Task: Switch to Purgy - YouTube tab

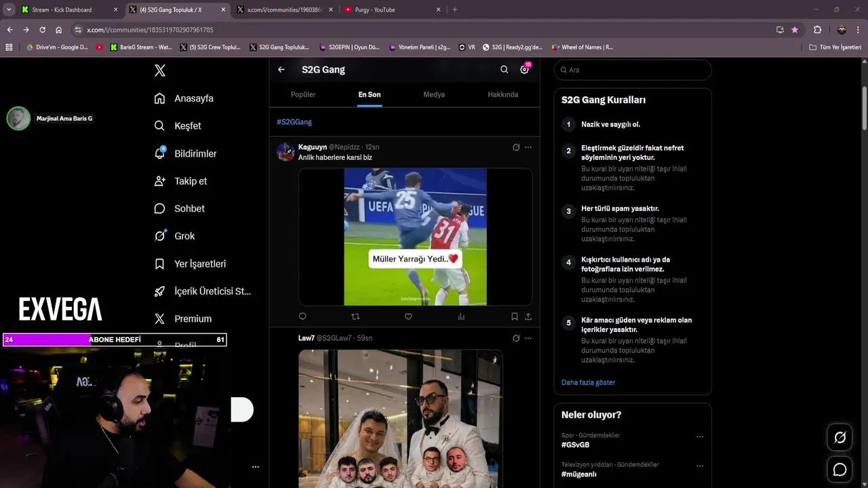Action: coord(392,9)
